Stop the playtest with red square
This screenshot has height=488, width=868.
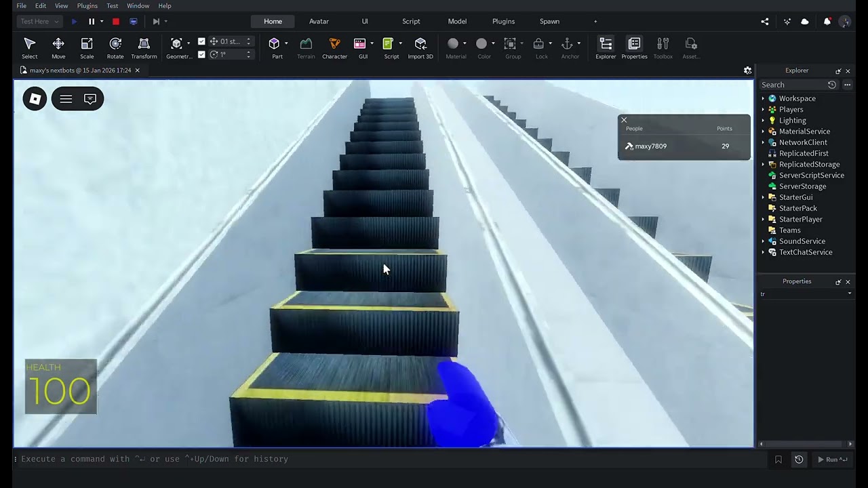click(116, 22)
